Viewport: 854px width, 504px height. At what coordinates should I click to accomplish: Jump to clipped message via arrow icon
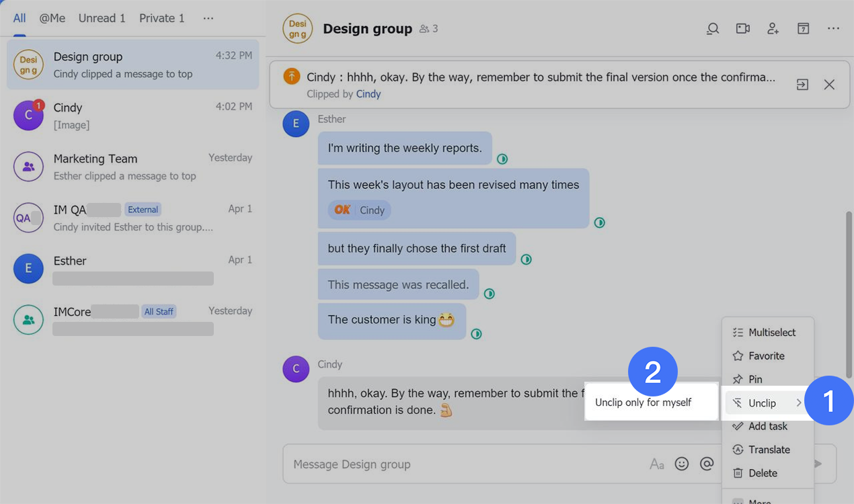click(802, 84)
